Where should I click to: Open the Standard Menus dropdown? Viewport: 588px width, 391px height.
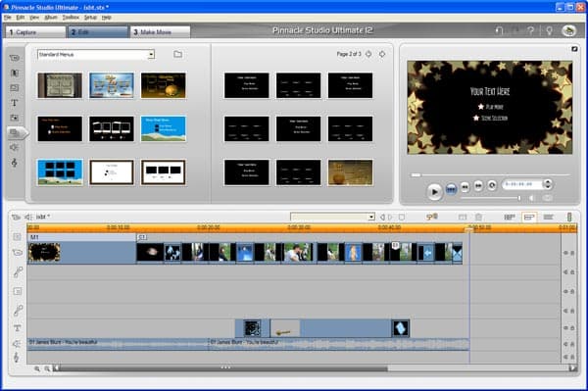151,55
